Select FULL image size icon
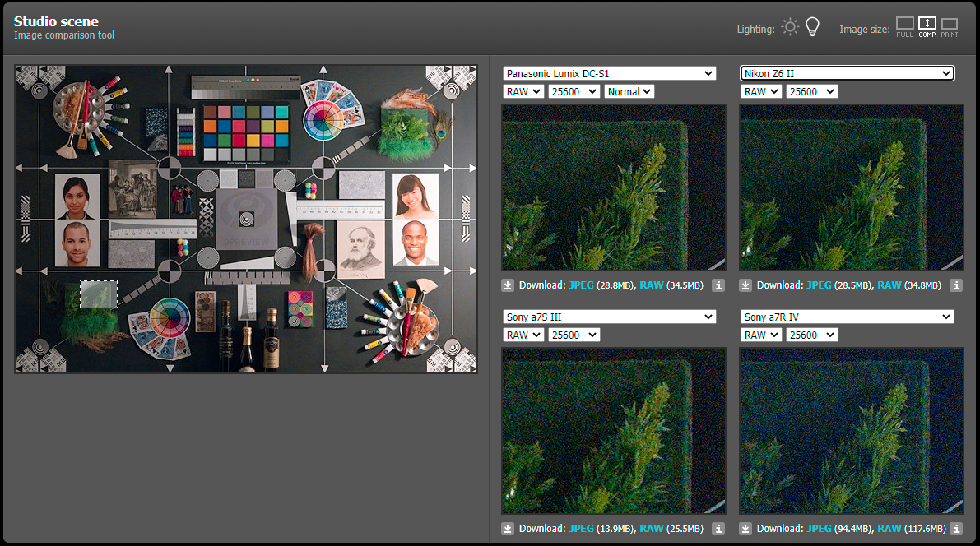This screenshot has height=546, width=980. (904, 27)
